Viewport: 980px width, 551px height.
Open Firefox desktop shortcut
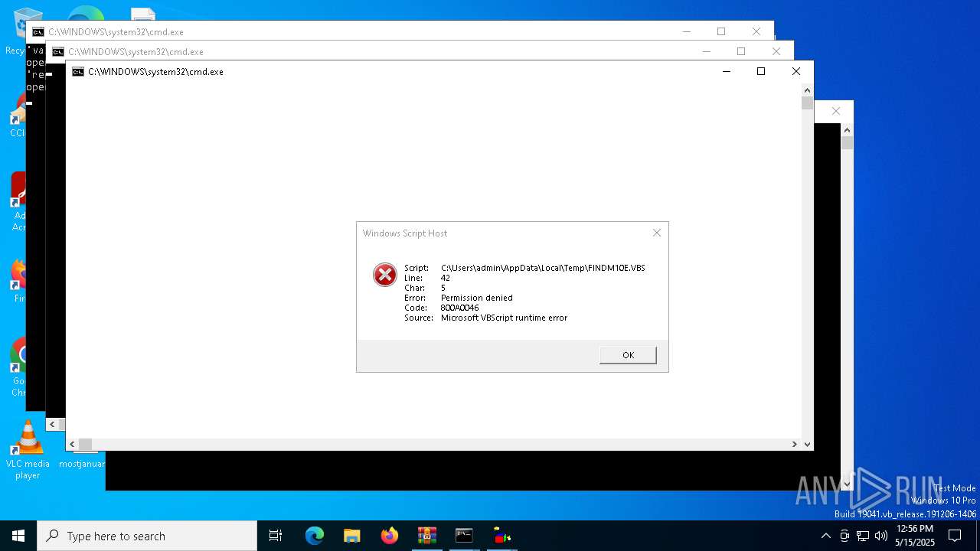(x=17, y=281)
